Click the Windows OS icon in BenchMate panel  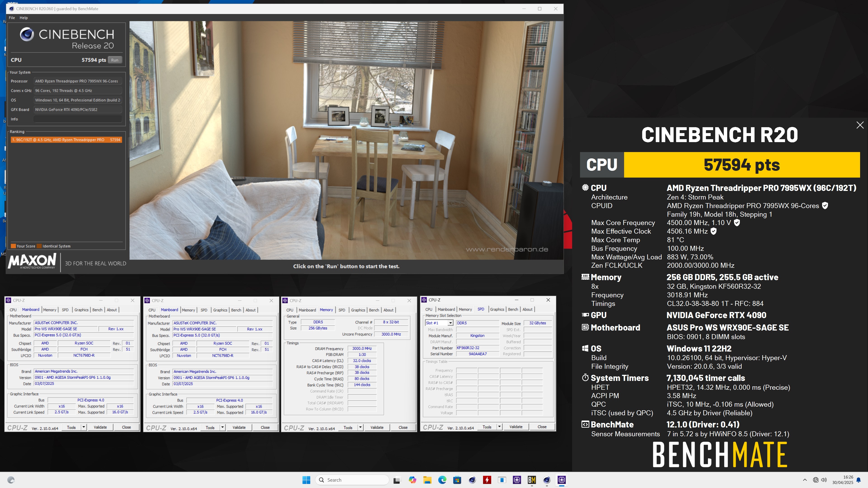tap(585, 348)
